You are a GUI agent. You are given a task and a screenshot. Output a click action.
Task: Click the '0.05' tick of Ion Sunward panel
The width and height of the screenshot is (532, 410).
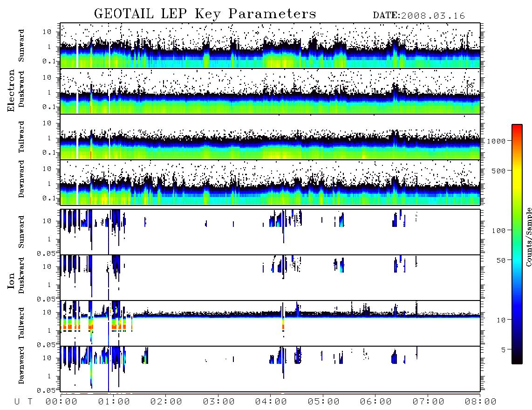(46, 253)
